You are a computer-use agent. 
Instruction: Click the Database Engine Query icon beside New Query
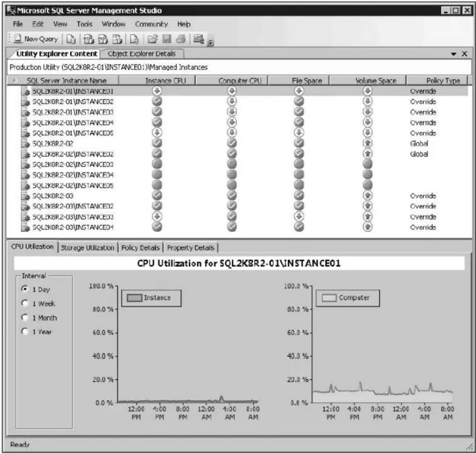71,39
